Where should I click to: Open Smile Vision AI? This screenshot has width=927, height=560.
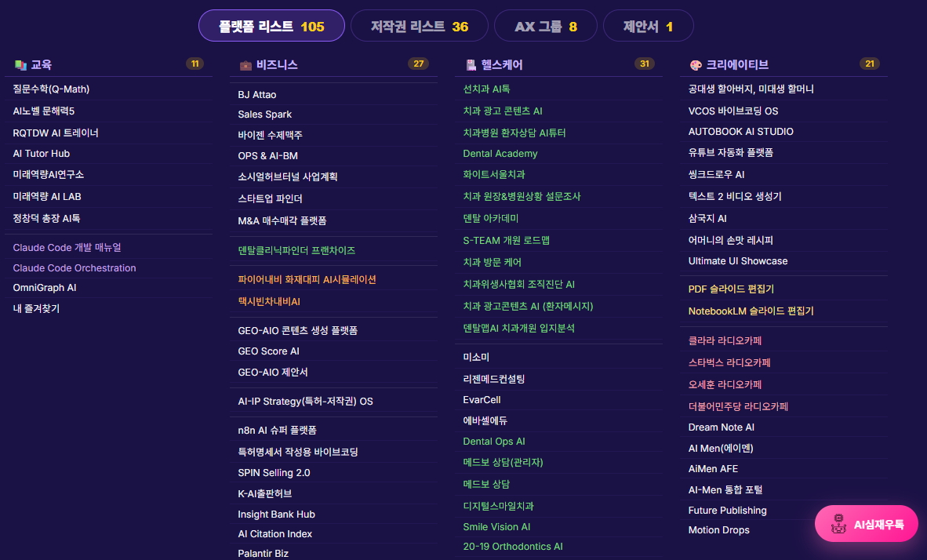click(496, 527)
